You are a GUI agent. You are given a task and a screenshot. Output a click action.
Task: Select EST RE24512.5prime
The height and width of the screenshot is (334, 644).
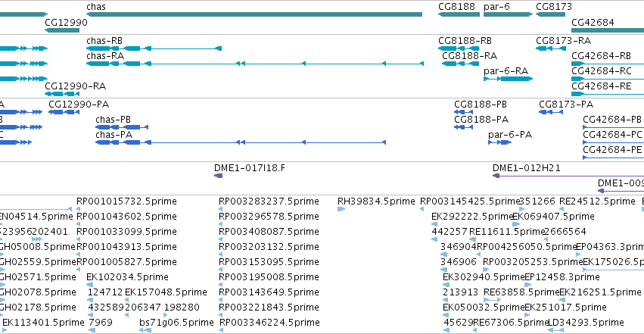point(597,201)
